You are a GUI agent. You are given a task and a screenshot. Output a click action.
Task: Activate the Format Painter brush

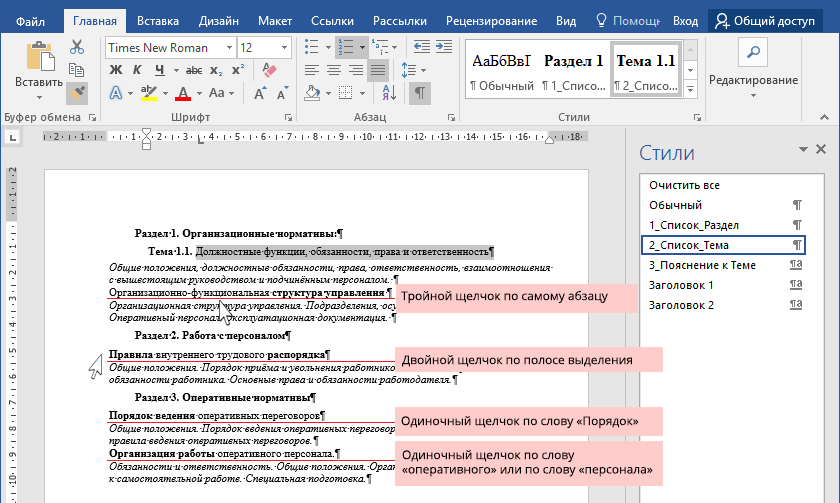[77, 93]
